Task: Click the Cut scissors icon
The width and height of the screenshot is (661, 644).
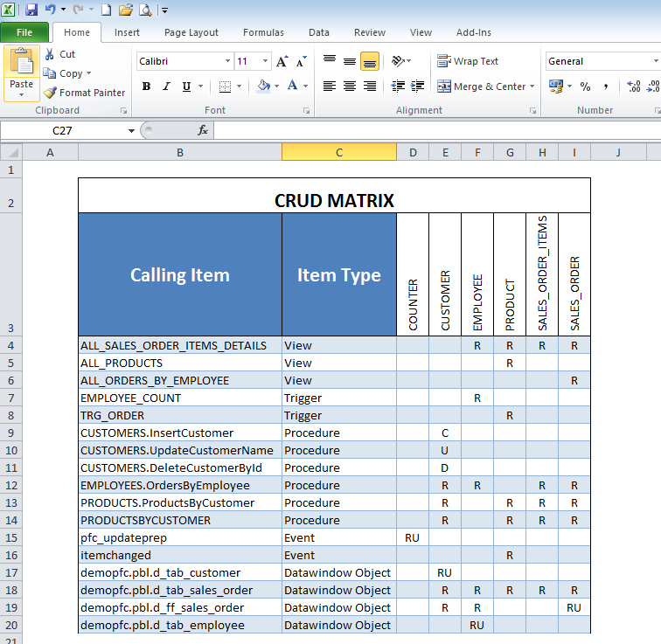Action: (x=50, y=54)
